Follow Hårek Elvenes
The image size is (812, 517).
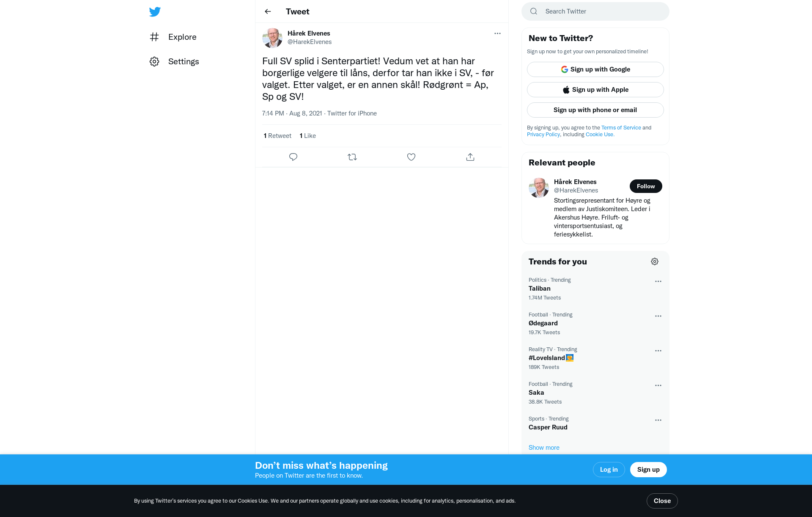click(x=646, y=186)
